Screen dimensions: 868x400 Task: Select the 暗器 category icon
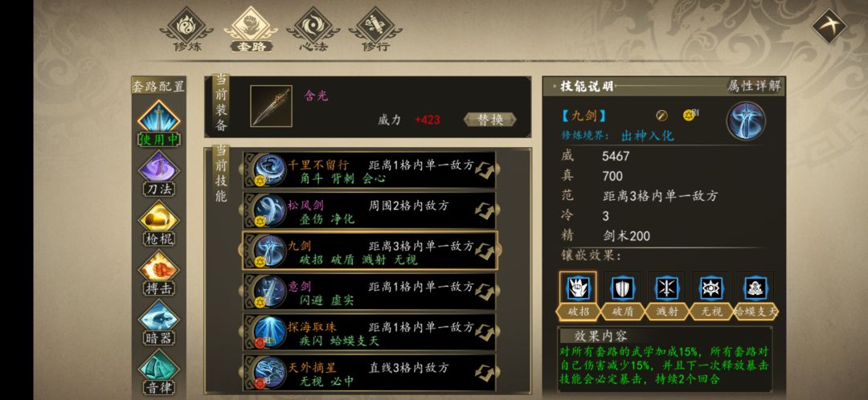pyautogui.click(x=159, y=316)
